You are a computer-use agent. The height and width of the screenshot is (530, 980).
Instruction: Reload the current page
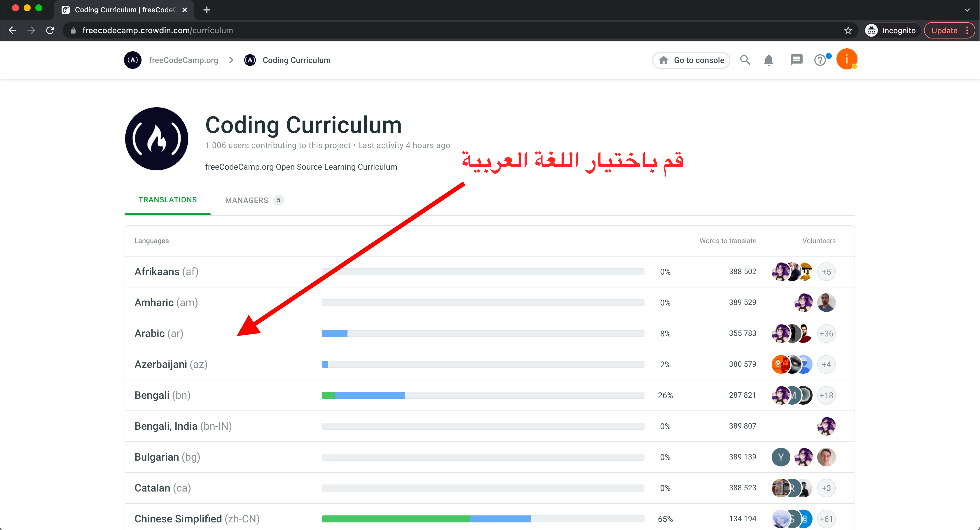(50, 30)
